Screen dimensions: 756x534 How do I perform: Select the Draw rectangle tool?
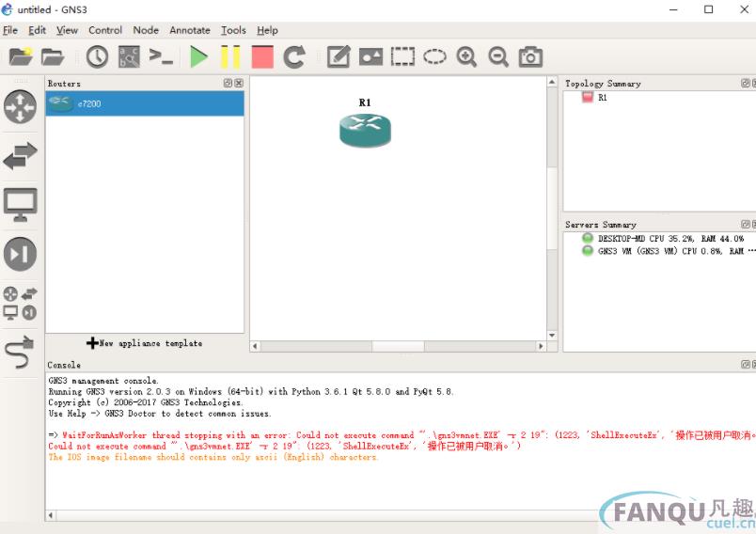(402, 56)
